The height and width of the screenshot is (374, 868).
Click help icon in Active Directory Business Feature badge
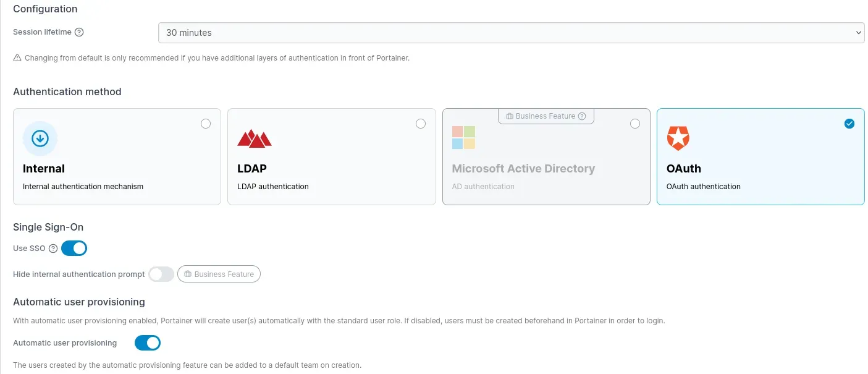[582, 116]
